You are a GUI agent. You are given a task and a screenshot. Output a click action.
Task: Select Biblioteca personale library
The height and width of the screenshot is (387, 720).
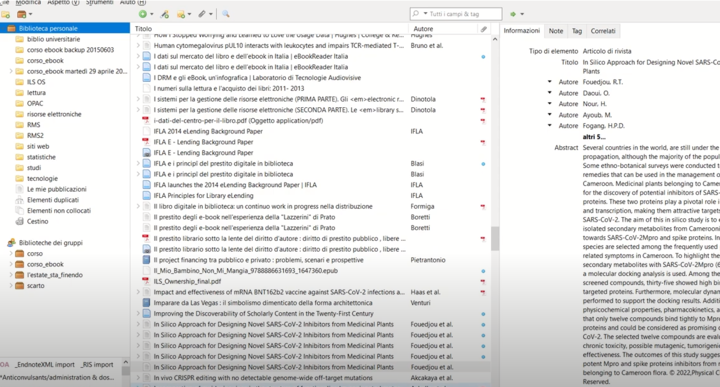65,28
